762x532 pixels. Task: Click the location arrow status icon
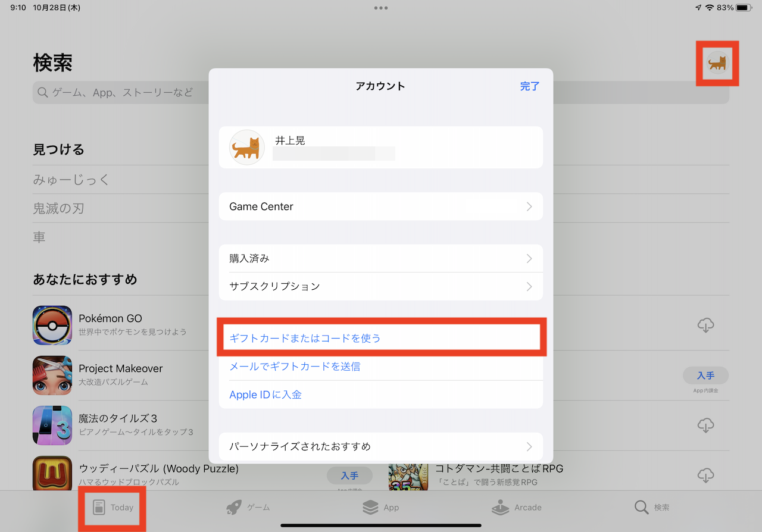[698, 8]
